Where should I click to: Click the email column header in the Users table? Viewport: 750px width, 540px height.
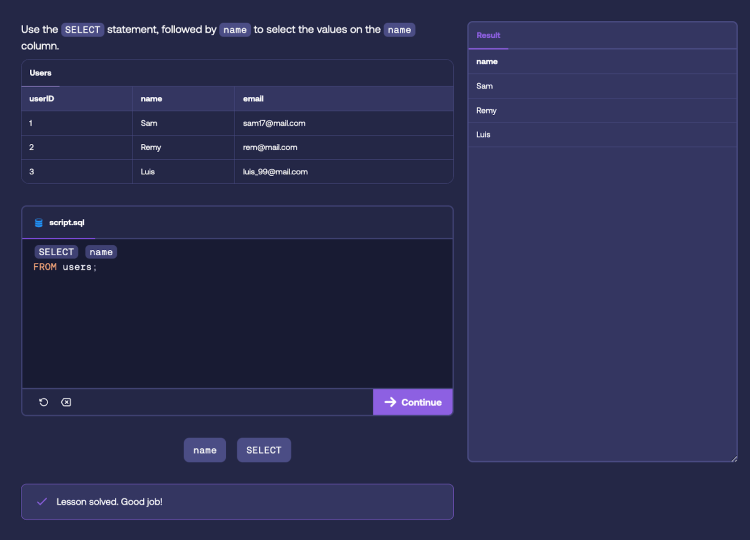(x=253, y=99)
